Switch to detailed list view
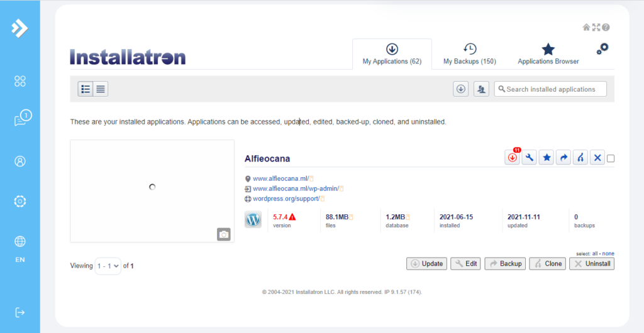644x333 pixels. pos(86,89)
